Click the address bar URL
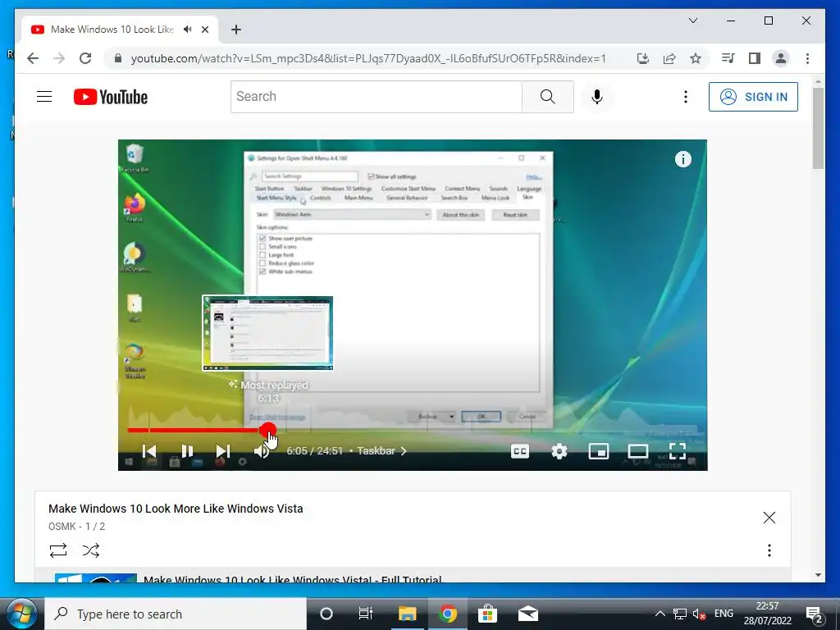 coord(368,58)
